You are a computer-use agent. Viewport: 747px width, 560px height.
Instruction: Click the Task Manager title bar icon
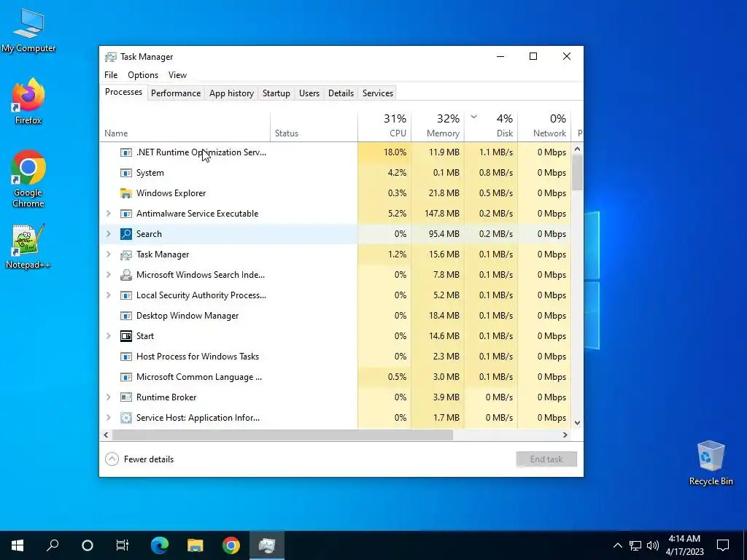[111, 57]
